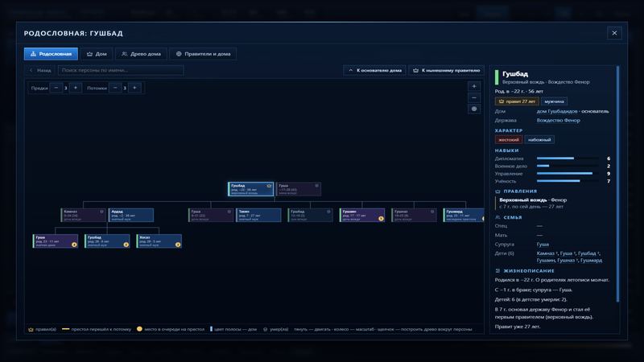Select grandchild Гушбад node in bottom row
Image resolution: width=644 pixels, height=362 pixels.
pos(107,241)
